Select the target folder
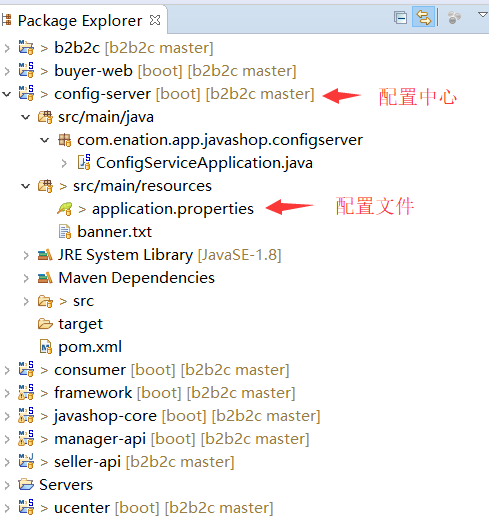 [x=80, y=324]
